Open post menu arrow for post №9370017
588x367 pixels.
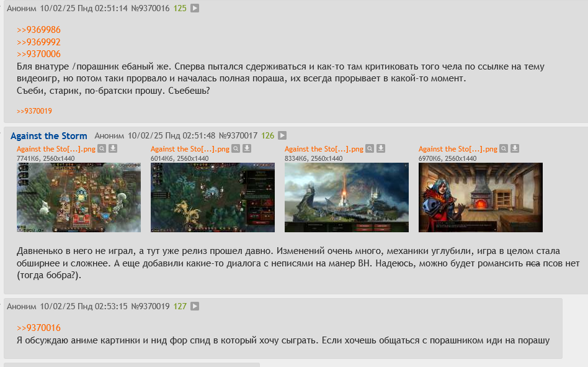pos(282,135)
